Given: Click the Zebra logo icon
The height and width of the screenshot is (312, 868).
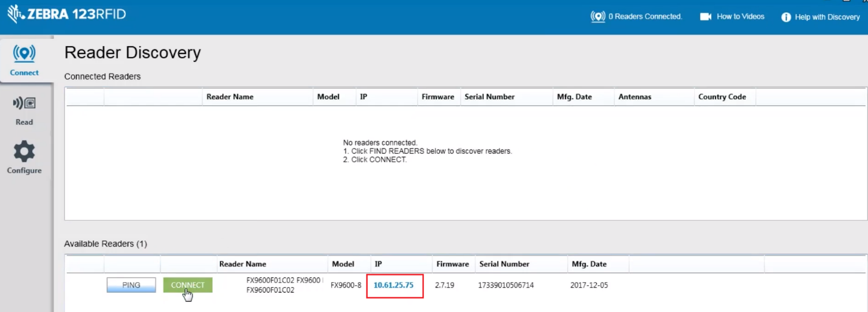Looking at the screenshot, I should coord(14,14).
